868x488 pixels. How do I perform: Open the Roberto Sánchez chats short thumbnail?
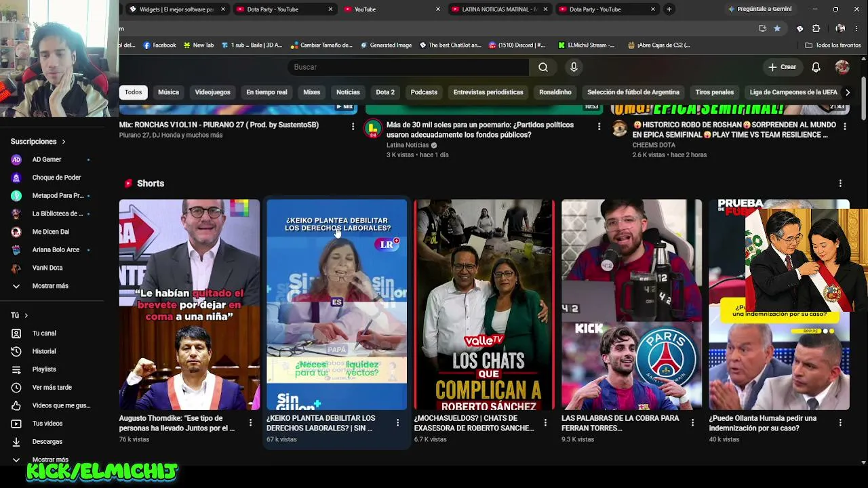(484, 304)
